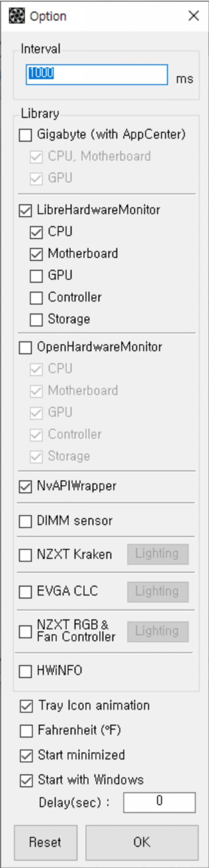Screen dimensions: 209x868
Task: Disable the LibreHardwareMonitor library checkbox
Action: pos(26,211)
